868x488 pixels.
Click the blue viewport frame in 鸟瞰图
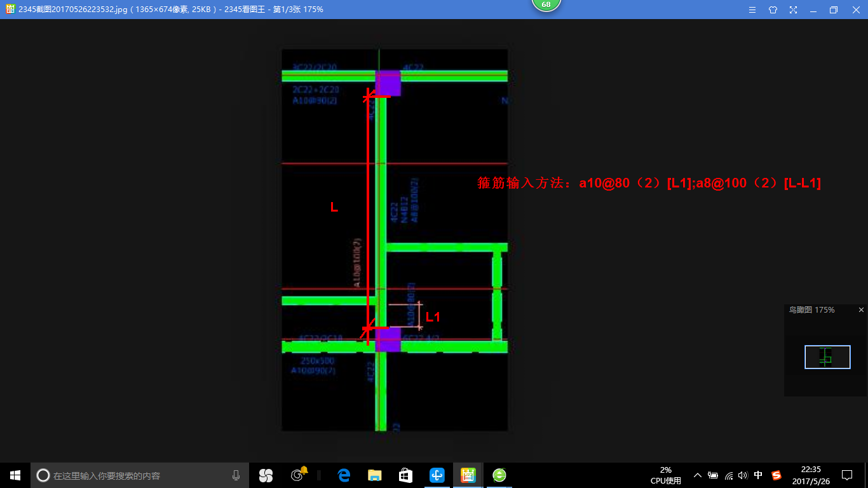(827, 357)
